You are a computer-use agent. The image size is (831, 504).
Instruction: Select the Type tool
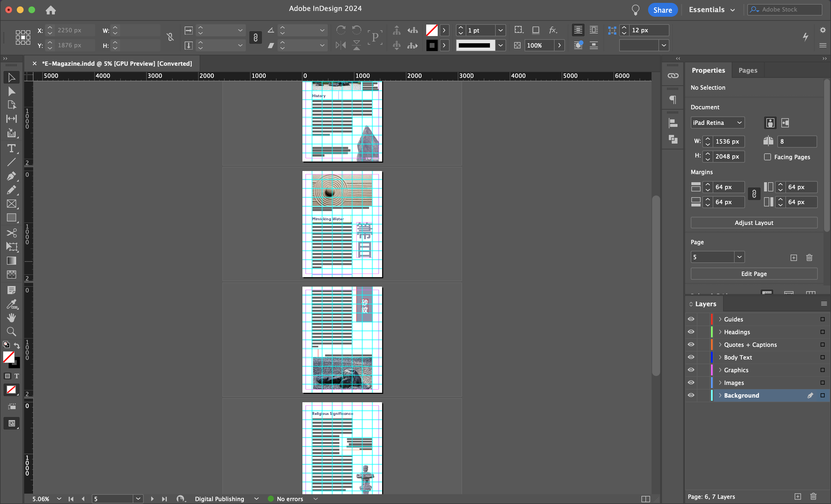click(12, 148)
